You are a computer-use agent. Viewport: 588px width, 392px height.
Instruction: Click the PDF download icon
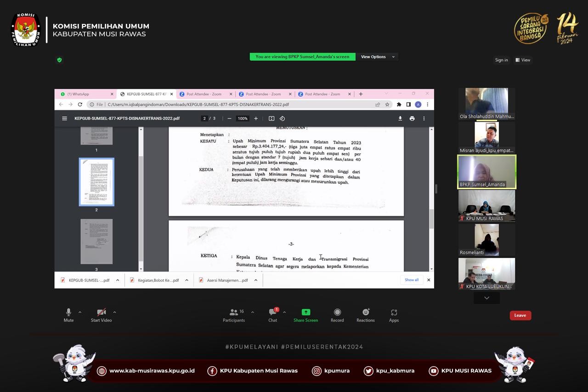pos(400,119)
